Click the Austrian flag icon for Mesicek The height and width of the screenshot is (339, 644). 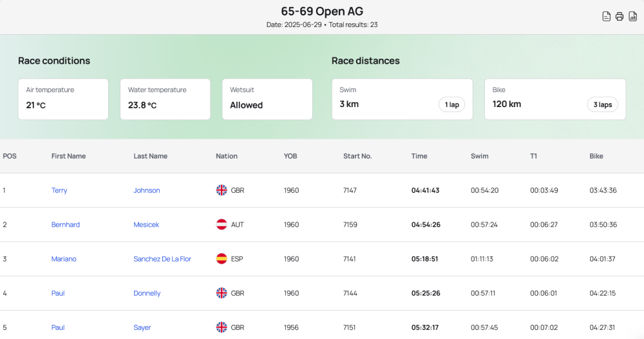(x=222, y=224)
